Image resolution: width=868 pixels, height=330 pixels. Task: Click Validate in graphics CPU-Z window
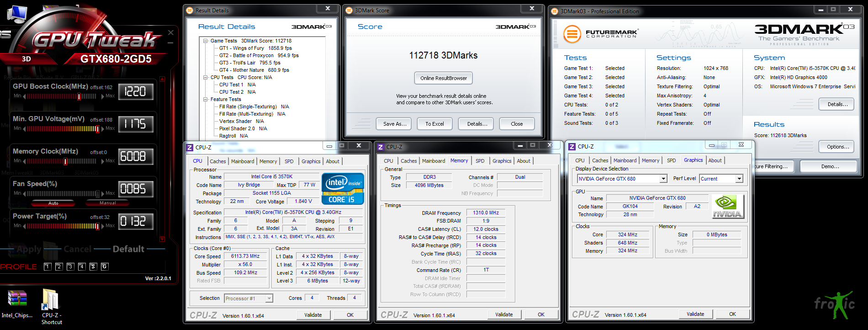(x=695, y=314)
